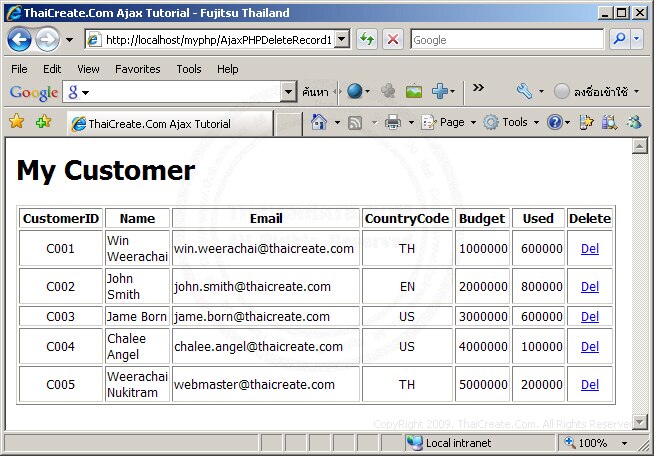Click the My Customer heading
Viewport: 654px width, 456px height.
pos(106,171)
